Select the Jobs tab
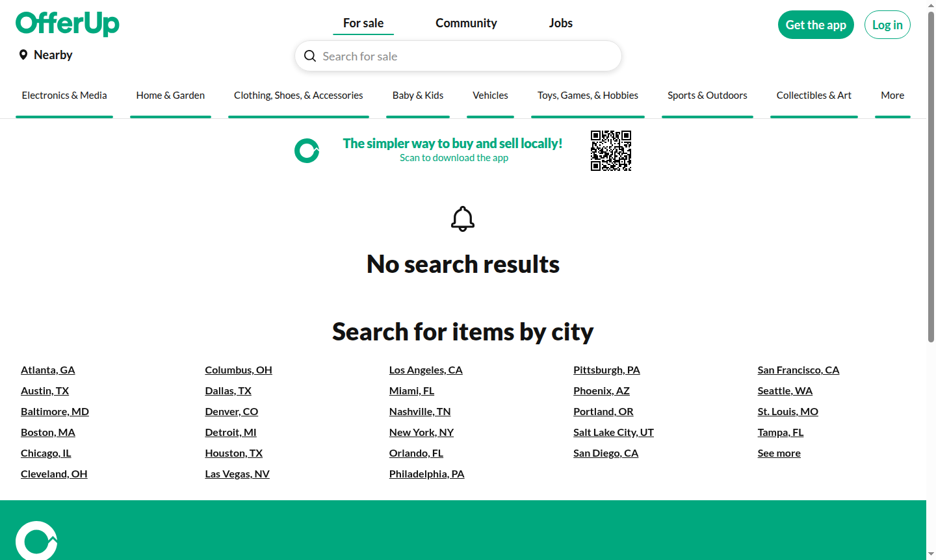The height and width of the screenshot is (560, 936). 560,23
